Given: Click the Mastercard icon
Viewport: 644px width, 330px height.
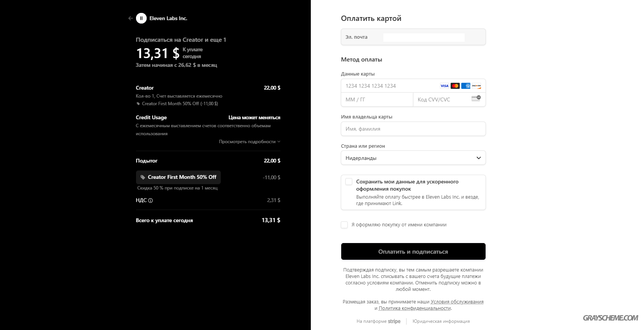Looking at the screenshot, I should [x=455, y=86].
